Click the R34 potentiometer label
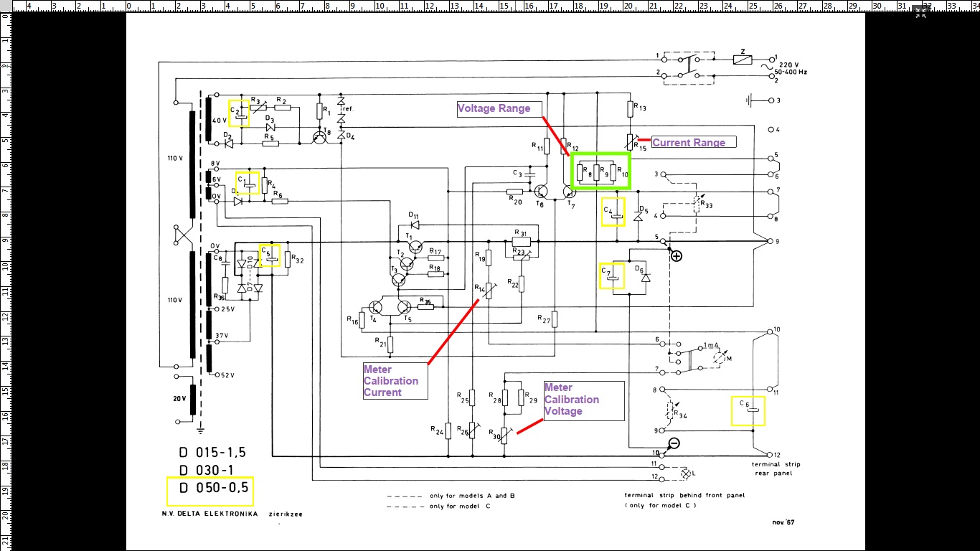Screen dimensions: 980x551 [x=680, y=415]
